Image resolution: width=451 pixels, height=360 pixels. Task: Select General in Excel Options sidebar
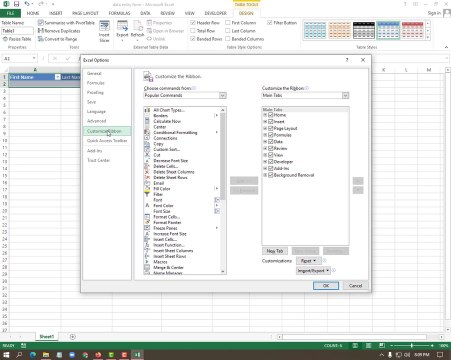(x=94, y=73)
